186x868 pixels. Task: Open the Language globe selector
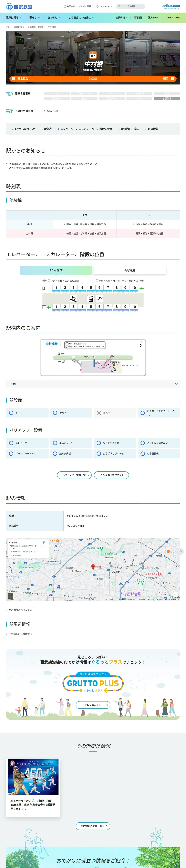(x=104, y=6)
